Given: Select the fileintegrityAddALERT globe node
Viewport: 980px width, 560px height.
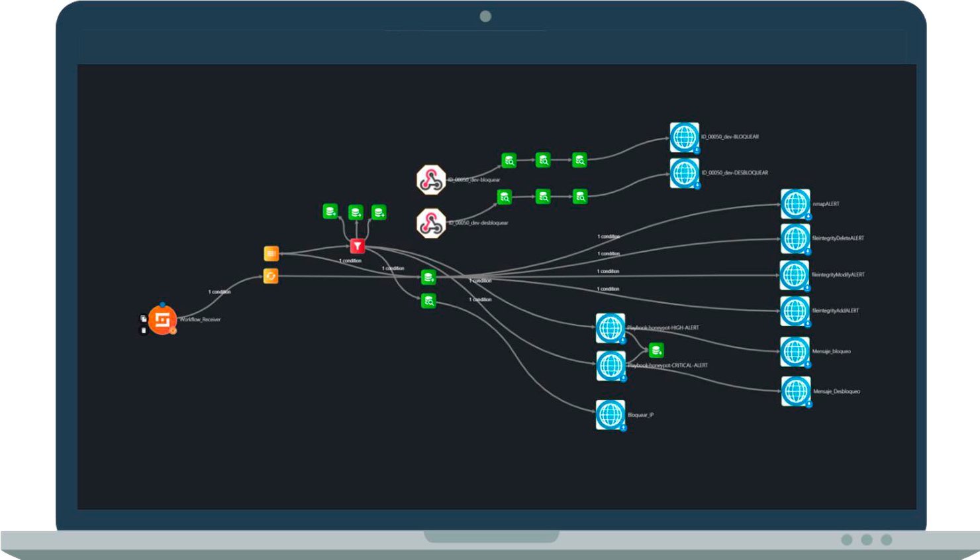Looking at the screenshot, I should [795, 311].
